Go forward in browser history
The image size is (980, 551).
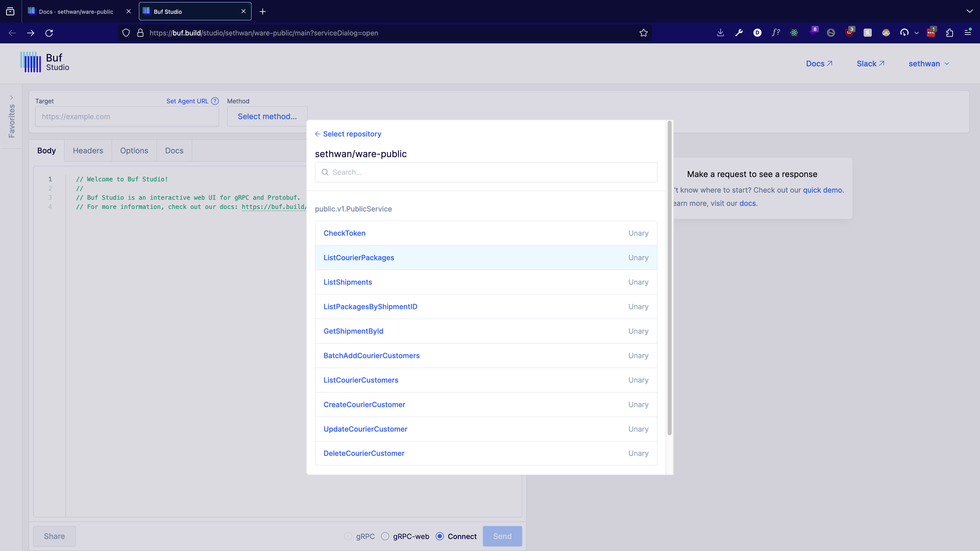pyautogui.click(x=31, y=33)
